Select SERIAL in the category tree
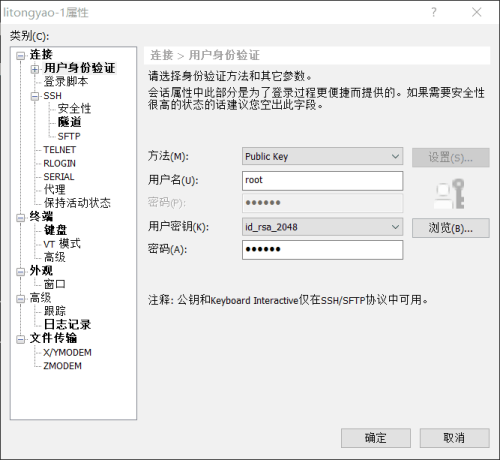500x460 pixels. [x=59, y=177]
